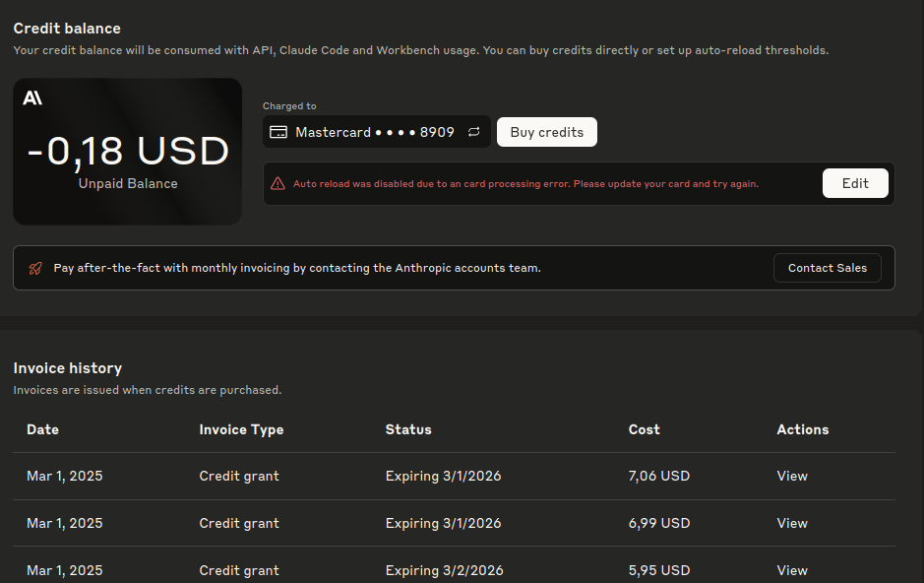The height and width of the screenshot is (583, 924).
Task: Open auto reload settings with Edit
Action: pos(855,183)
